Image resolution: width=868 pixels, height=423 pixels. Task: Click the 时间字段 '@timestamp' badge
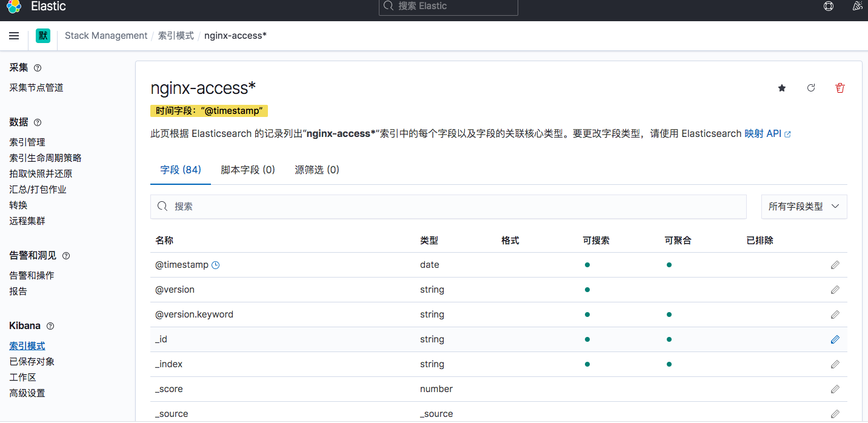pos(209,111)
